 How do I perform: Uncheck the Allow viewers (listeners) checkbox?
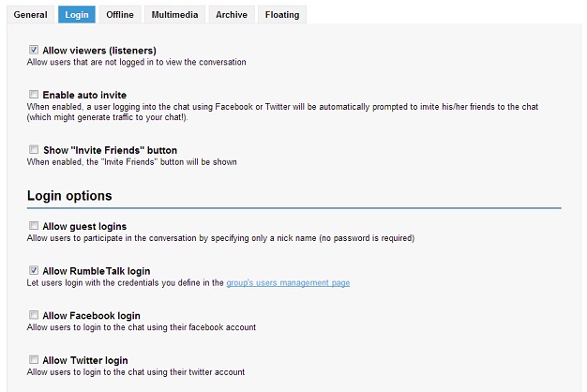point(34,50)
